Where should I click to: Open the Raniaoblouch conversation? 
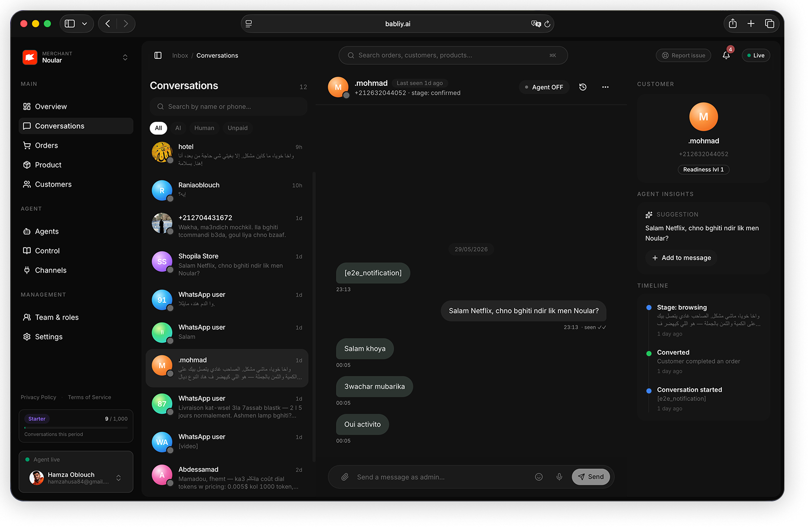click(227, 190)
